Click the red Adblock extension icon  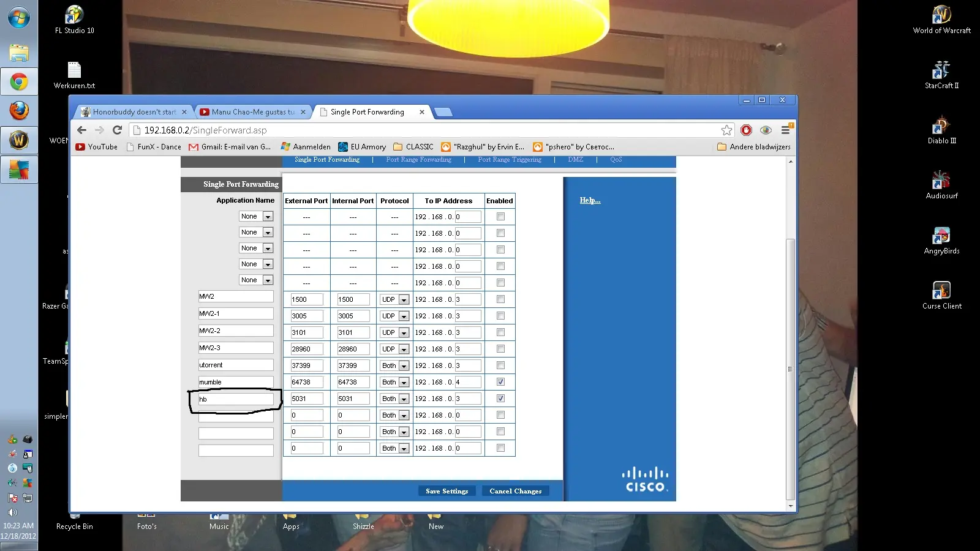click(746, 130)
